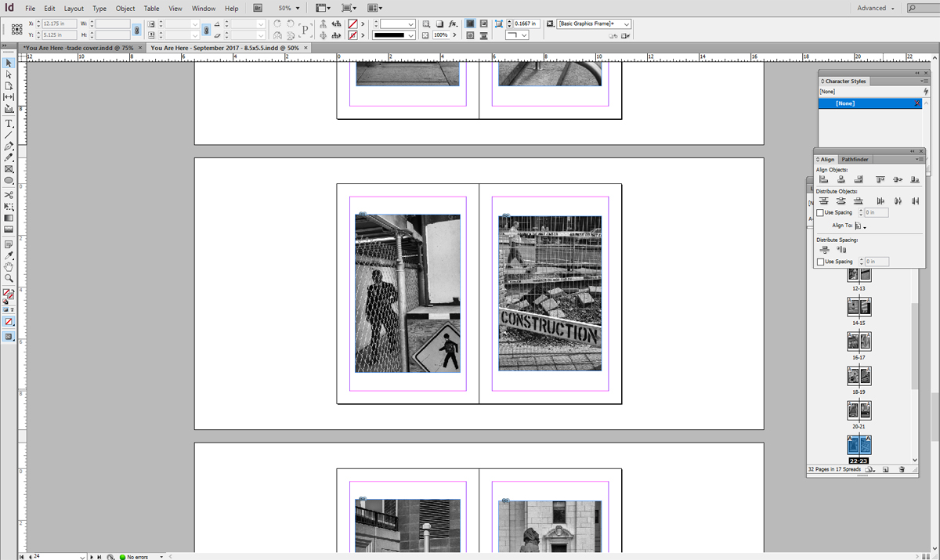The width and height of the screenshot is (940, 560).
Task: Click the Go to last page arrow
Action: (x=99, y=556)
